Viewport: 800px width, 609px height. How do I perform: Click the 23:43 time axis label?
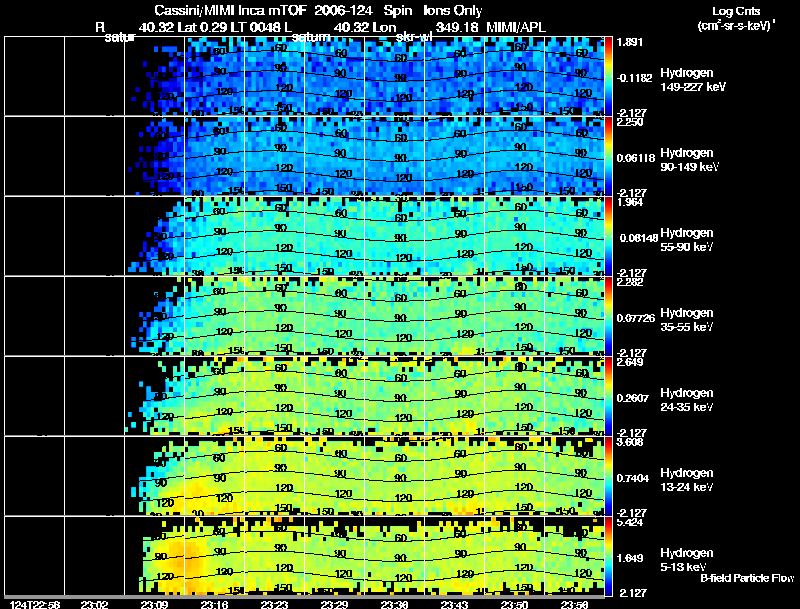tap(454, 604)
